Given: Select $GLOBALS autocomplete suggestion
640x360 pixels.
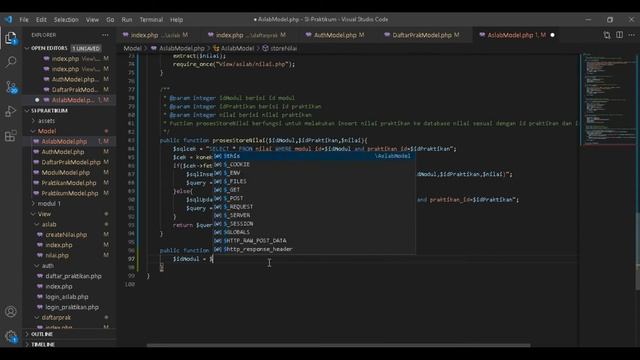Looking at the screenshot, I should tap(314, 232).
